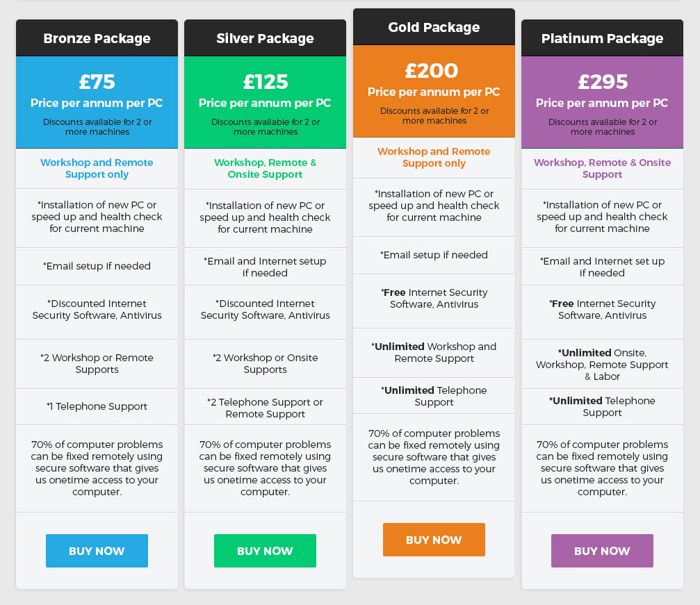
Task: Click the orange Gold BUY NOW button
Action: point(434,540)
